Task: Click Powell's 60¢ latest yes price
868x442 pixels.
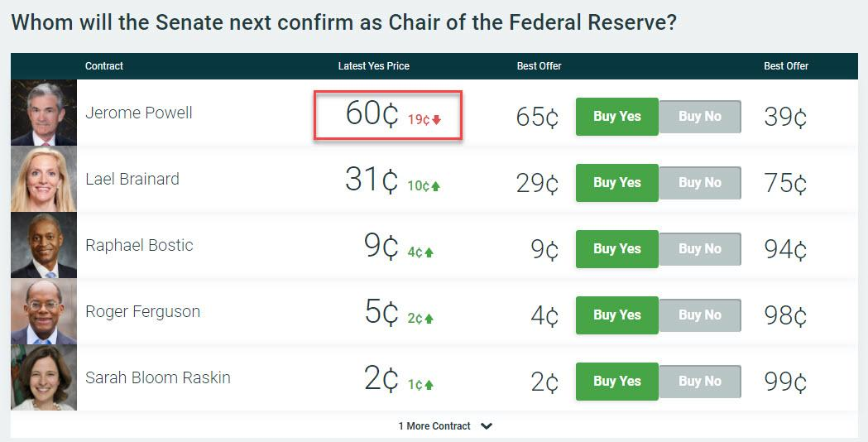Action: (372, 114)
